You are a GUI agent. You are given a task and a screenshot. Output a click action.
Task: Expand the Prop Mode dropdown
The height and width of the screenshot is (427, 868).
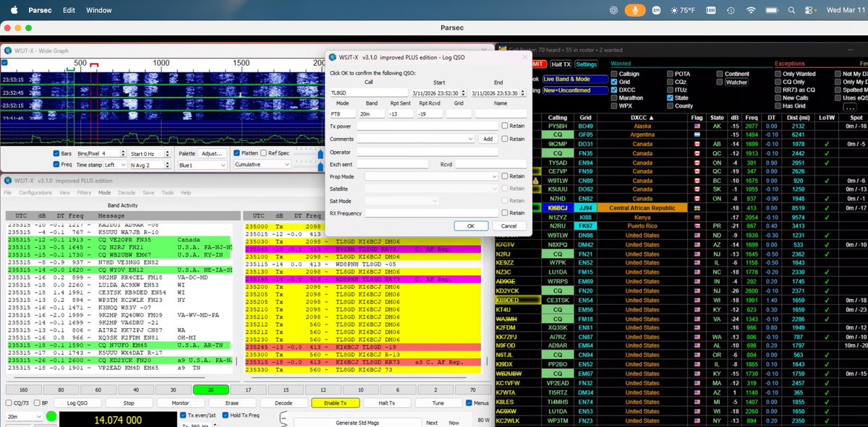(495, 176)
